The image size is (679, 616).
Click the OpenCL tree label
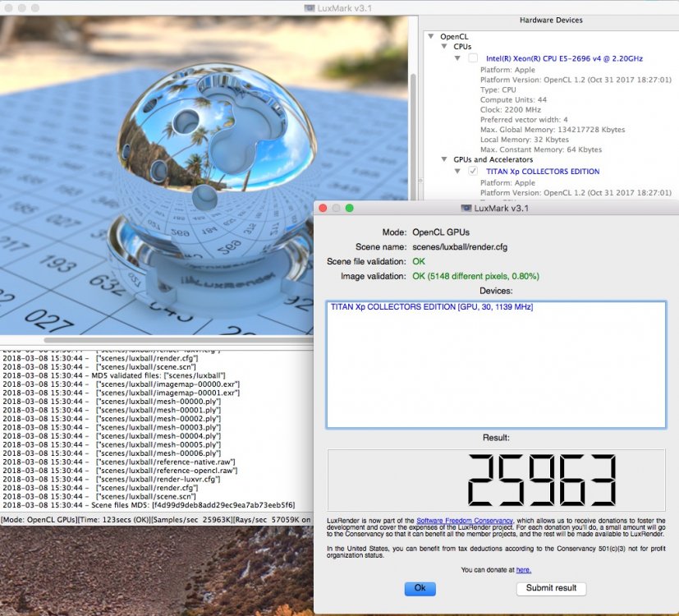[x=454, y=37]
